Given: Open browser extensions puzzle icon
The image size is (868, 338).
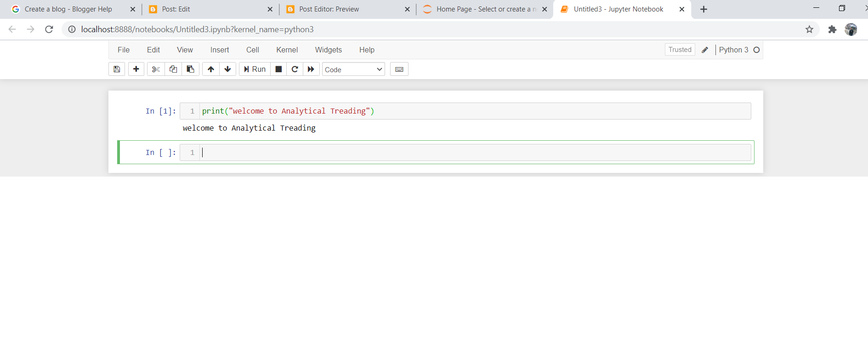Looking at the screenshot, I should click(x=832, y=29).
